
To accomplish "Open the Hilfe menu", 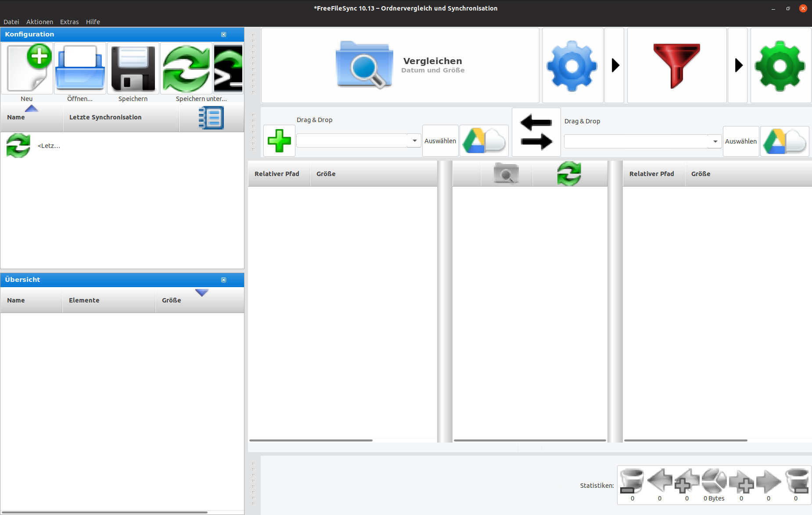I will point(93,22).
